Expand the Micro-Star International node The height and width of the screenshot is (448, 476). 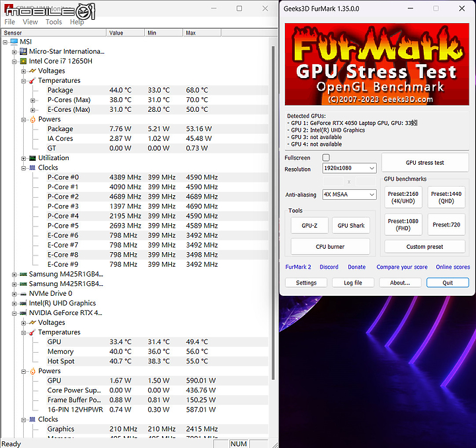tap(15, 52)
